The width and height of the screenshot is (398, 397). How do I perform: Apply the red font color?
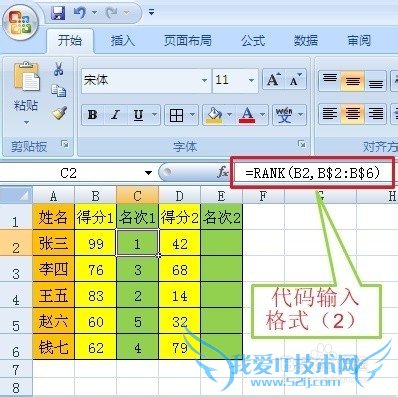pyautogui.click(x=247, y=115)
